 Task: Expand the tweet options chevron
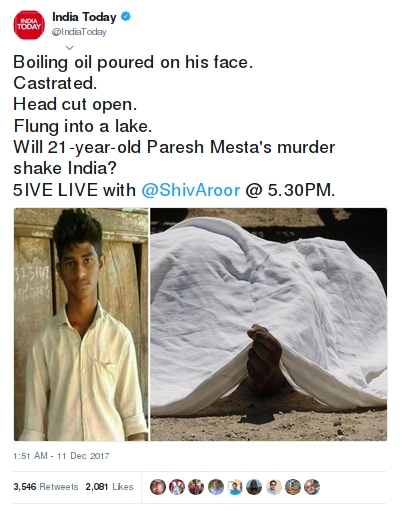point(69,48)
